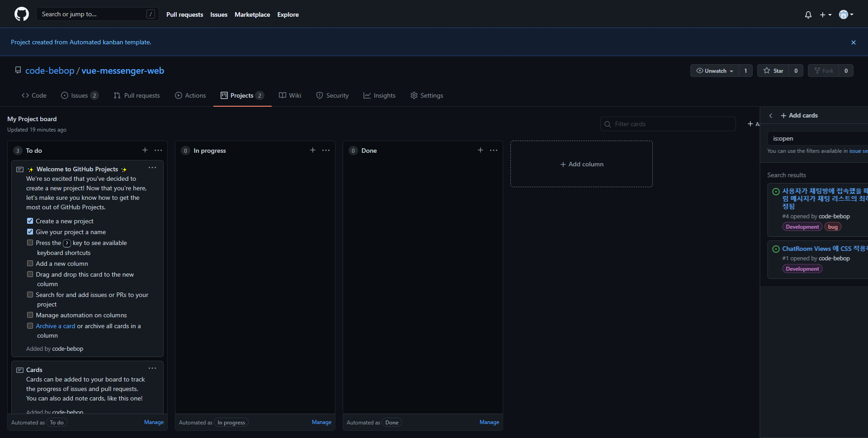Open the Welcome card ellipsis menu
This screenshot has height=438, width=868.
pyautogui.click(x=152, y=168)
